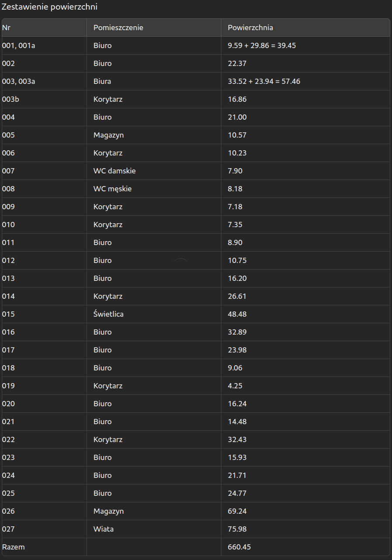This screenshot has height=560, width=392.
Task: Click room number cell 001, 001a
Action: [18, 45]
